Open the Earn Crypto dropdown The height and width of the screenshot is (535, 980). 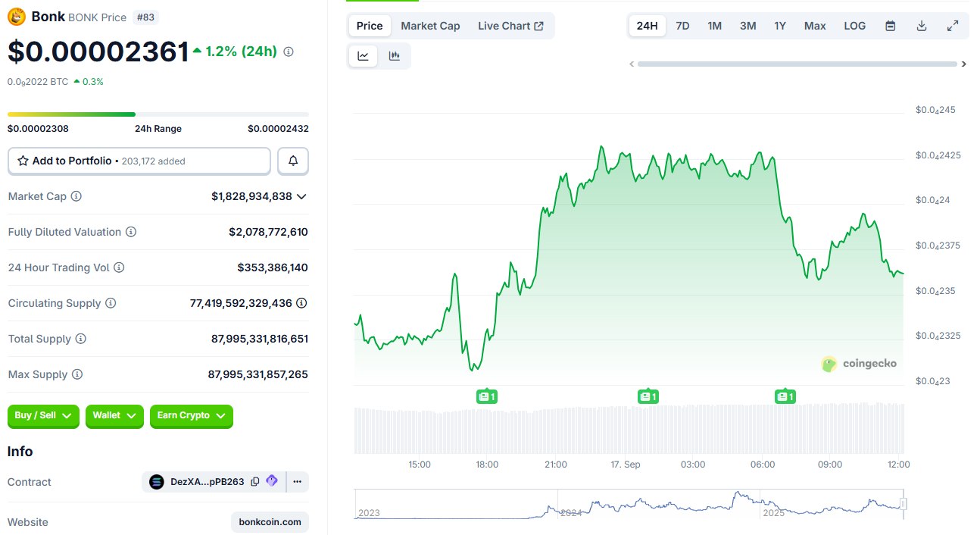[192, 415]
